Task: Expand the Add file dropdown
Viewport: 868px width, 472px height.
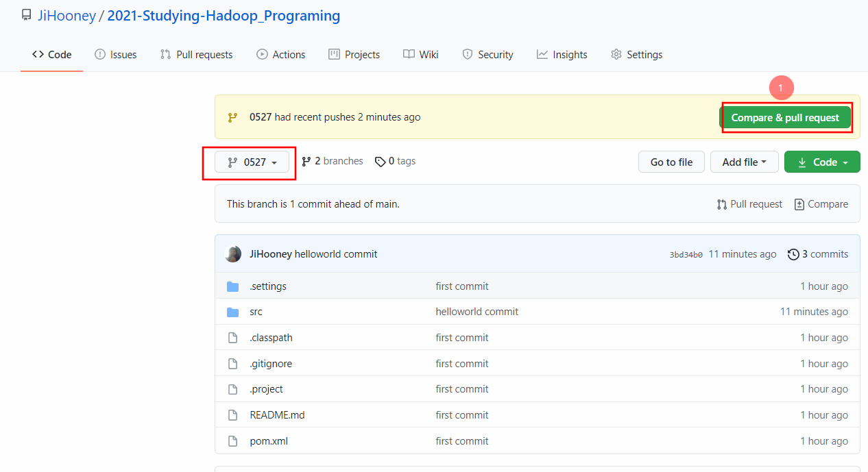Action: [744, 162]
